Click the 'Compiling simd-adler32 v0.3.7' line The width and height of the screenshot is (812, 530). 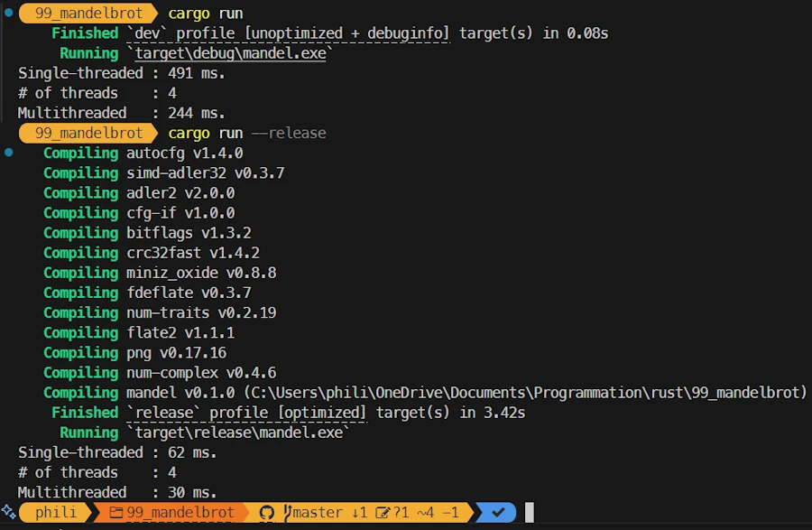(x=163, y=173)
